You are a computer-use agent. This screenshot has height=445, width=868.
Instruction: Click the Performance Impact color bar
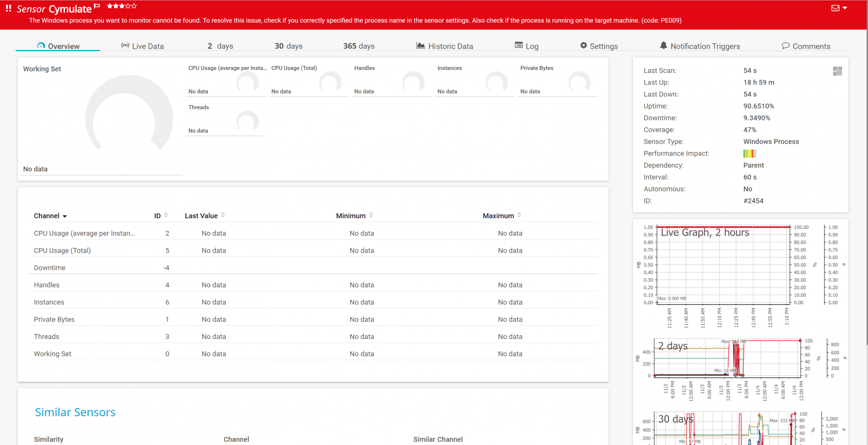click(x=750, y=154)
